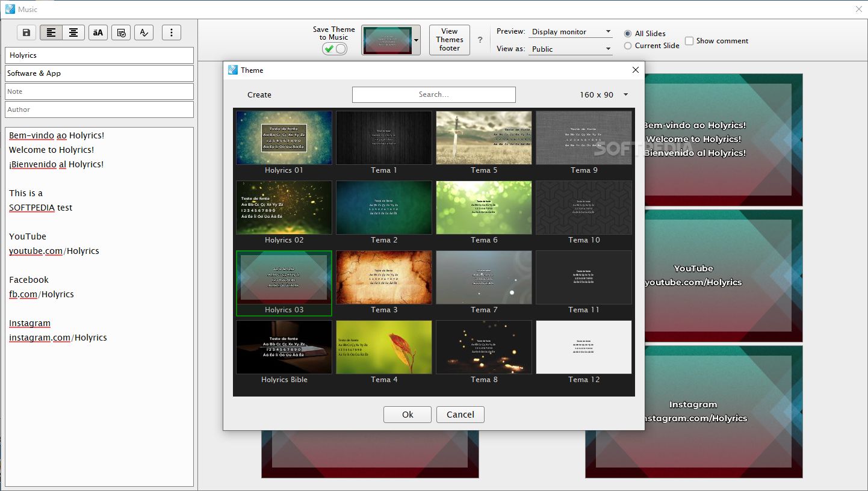Screen dimensions: 868x491
Task: Select the Holyrics 01 theme thumbnail
Action: point(284,138)
